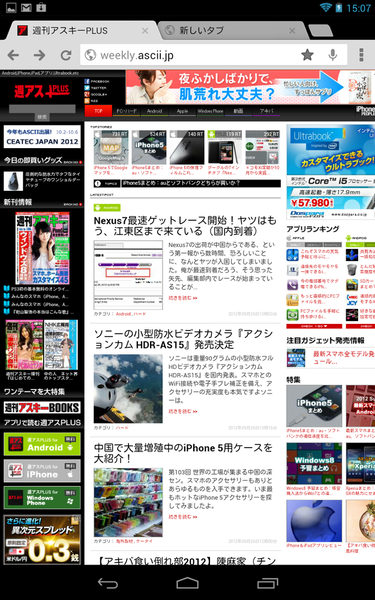This screenshot has height=600, width=375.
Task: Select the 動画 navigation item
Action: (238, 111)
